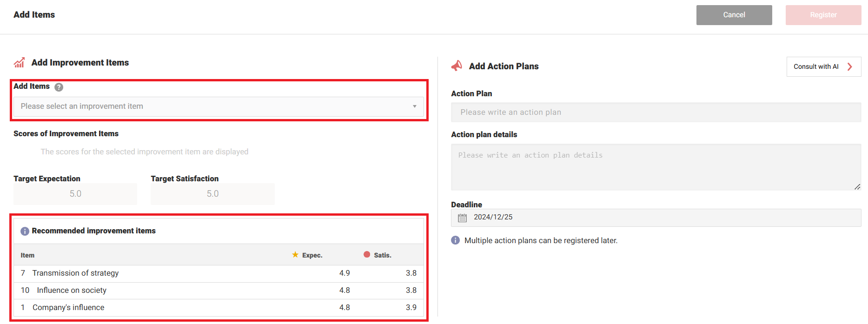Click info icon beside multiple action plans note
868x324 pixels.
pyautogui.click(x=455, y=240)
